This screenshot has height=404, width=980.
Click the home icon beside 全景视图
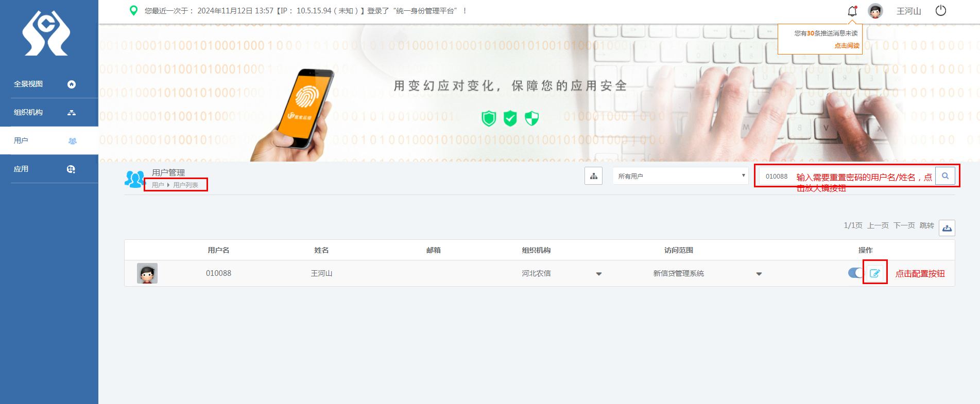coord(72,84)
